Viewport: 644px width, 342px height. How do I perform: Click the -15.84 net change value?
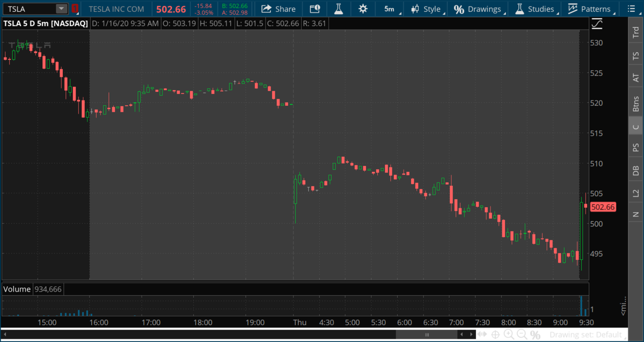pos(203,6)
